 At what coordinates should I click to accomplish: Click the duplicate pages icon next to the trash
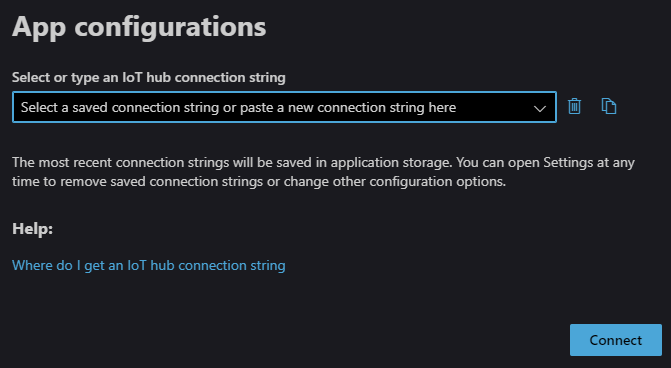[x=609, y=106]
